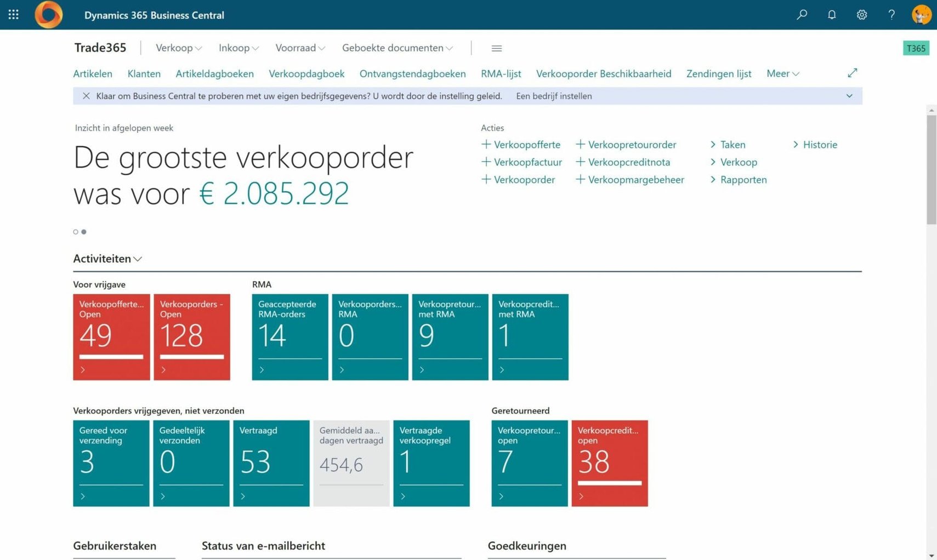This screenshot has height=560, width=937.
Task: Expand the Voorraad menu
Action: click(x=300, y=48)
